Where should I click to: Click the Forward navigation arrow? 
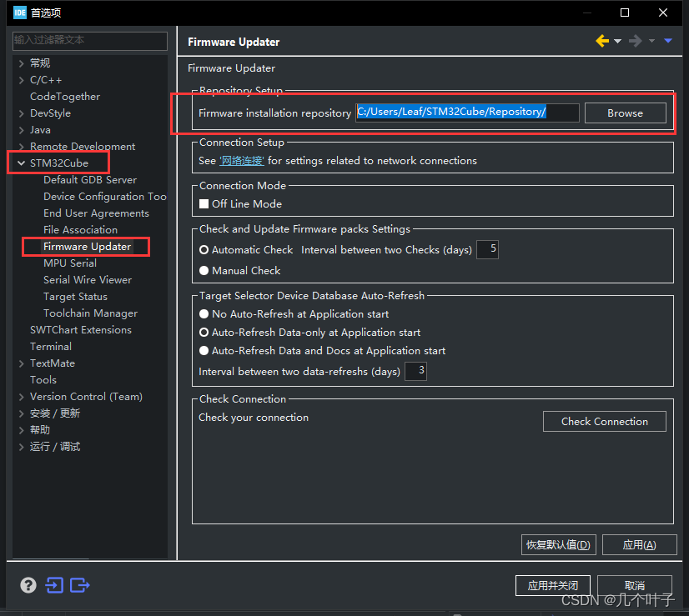coord(635,42)
